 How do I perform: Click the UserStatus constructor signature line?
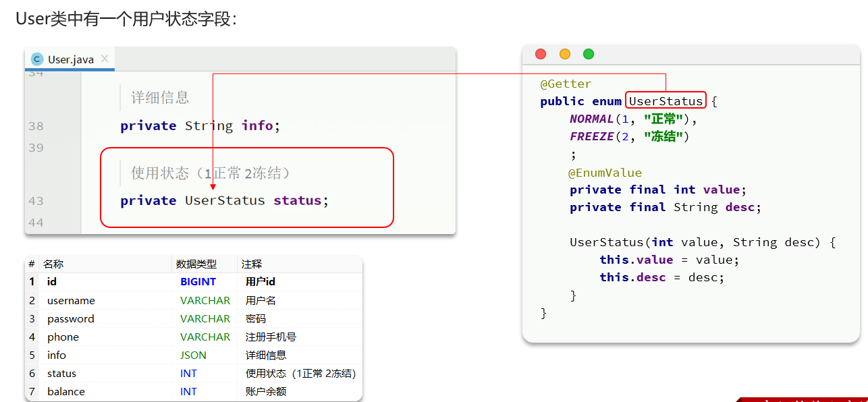[703, 242]
